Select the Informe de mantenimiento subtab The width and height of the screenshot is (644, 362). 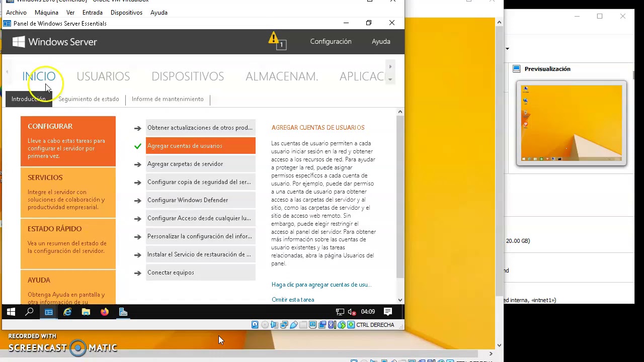(x=168, y=99)
